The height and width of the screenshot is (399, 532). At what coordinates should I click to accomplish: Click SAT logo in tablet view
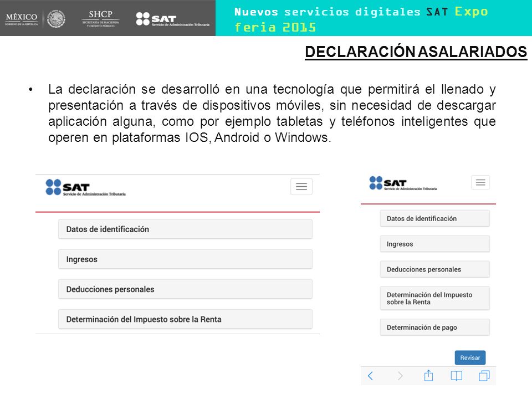85,188
